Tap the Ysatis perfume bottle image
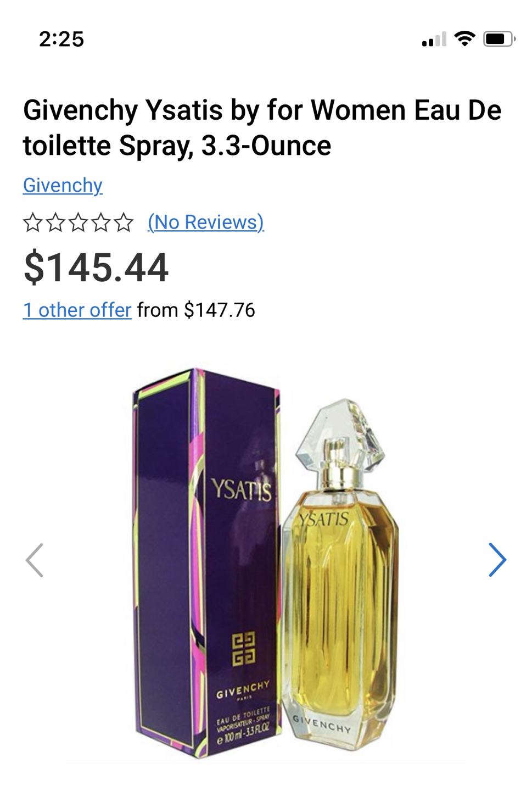The height and width of the screenshot is (791, 532). (x=340, y=574)
